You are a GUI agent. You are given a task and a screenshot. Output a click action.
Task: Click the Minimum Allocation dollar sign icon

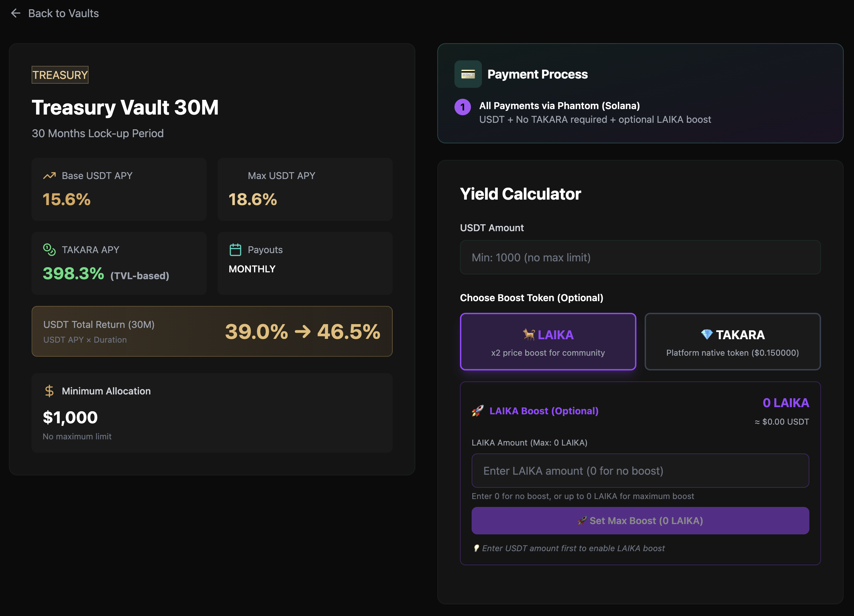click(x=49, y=391)
